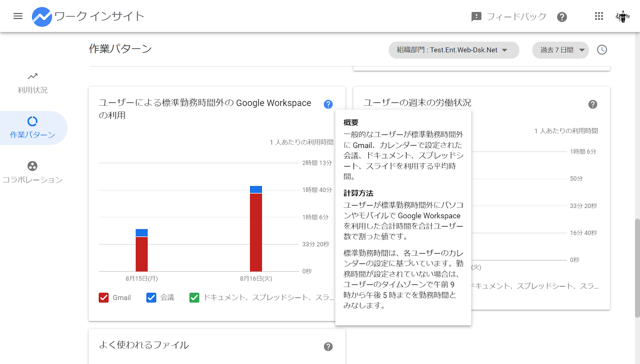640x364 pixels.
Task: Select the 8月16日(火) bar in the chart
Action: pos(256,228)
